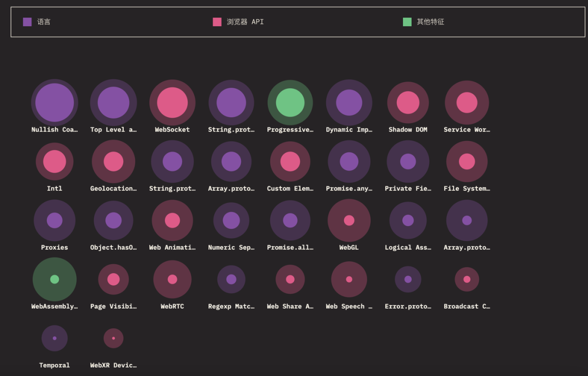The image size is (588, 376).
Task: Open the green Progressive Web Apps bubble
Action: [290, 102]
